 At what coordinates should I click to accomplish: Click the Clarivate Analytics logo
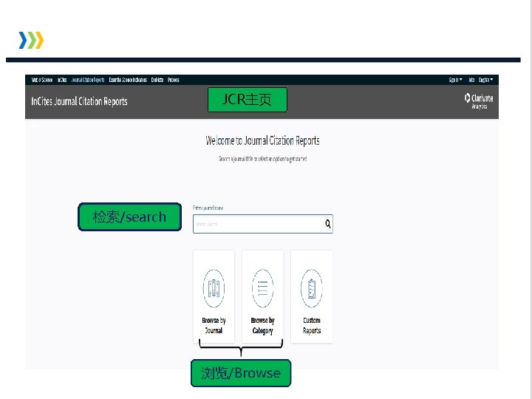pos(479,101)
